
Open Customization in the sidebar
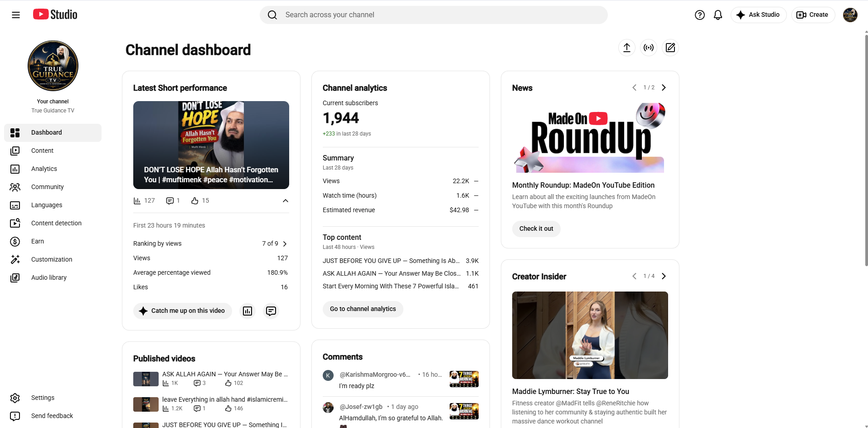pos(53,260)
